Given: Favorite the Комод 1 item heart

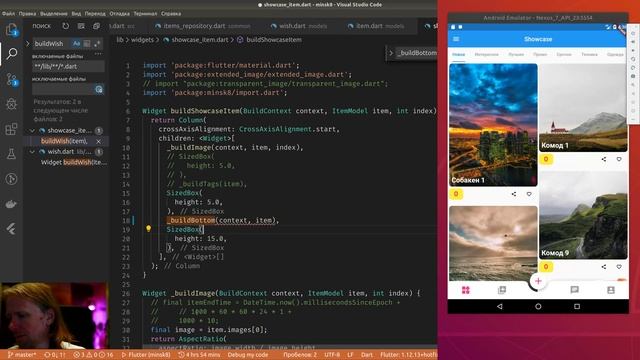Looking at the screenshot, I should point(619,159).
